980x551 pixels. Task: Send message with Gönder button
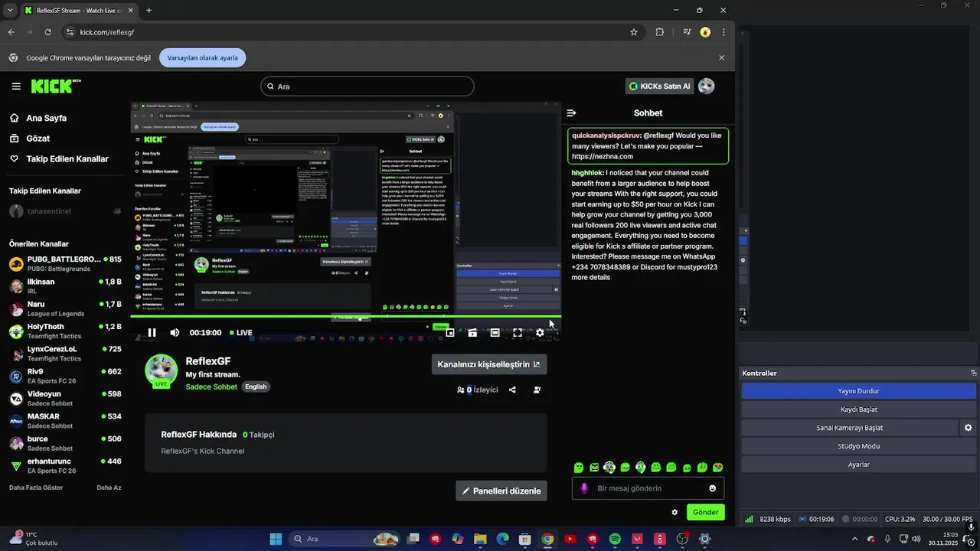tap(705, 512)
